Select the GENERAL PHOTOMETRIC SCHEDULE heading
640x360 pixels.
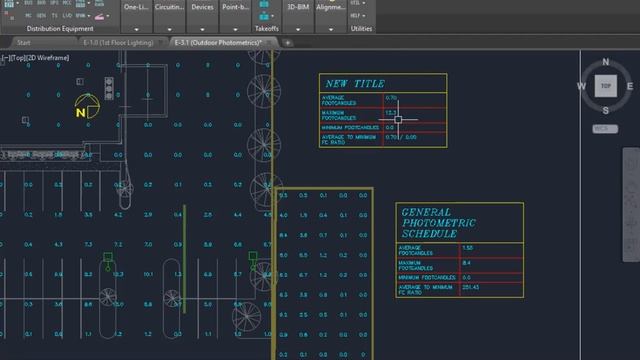coord(438,223)
